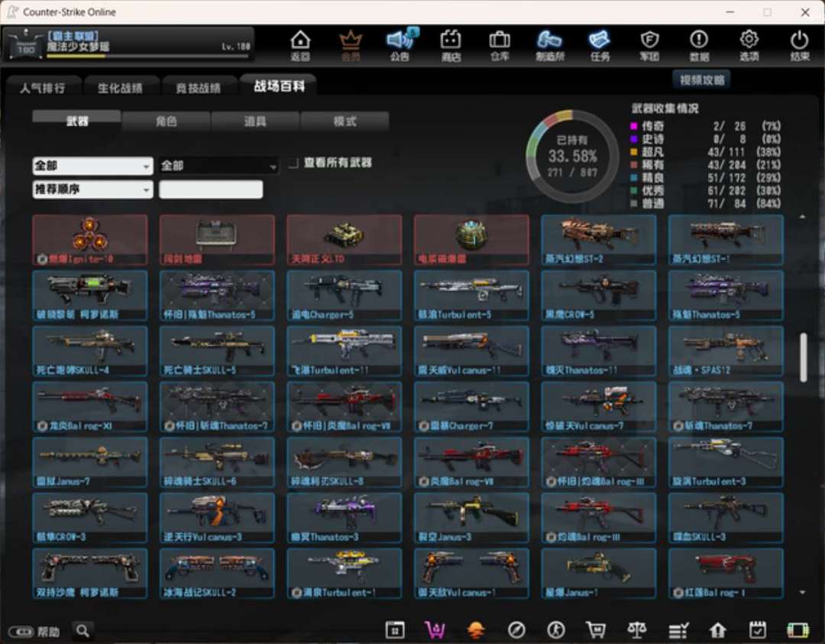Viewport: 825px width, 644px height.
Task: Open the 任务 missions icon
Action: pos(600,44)
